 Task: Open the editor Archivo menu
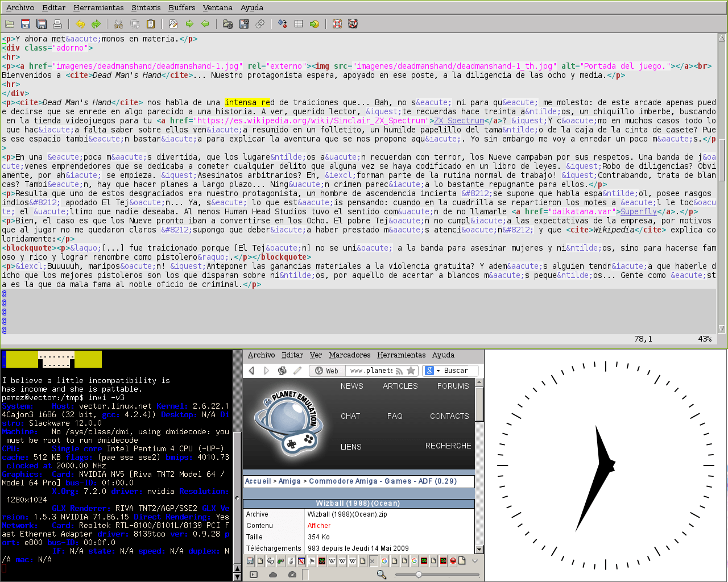[x=20, y=8]
